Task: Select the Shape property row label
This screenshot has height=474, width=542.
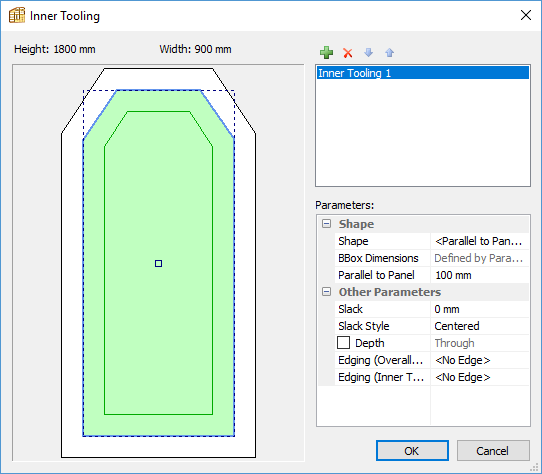Action: 353,241
